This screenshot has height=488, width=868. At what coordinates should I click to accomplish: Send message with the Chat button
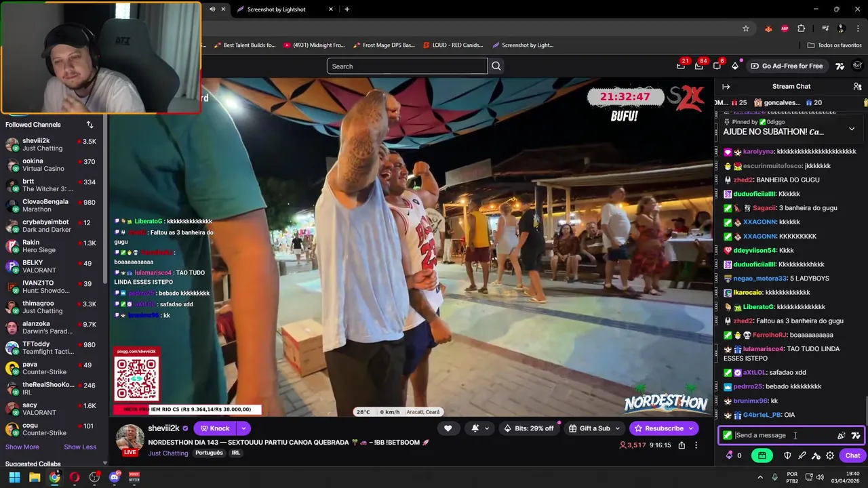tap(852, 455)
